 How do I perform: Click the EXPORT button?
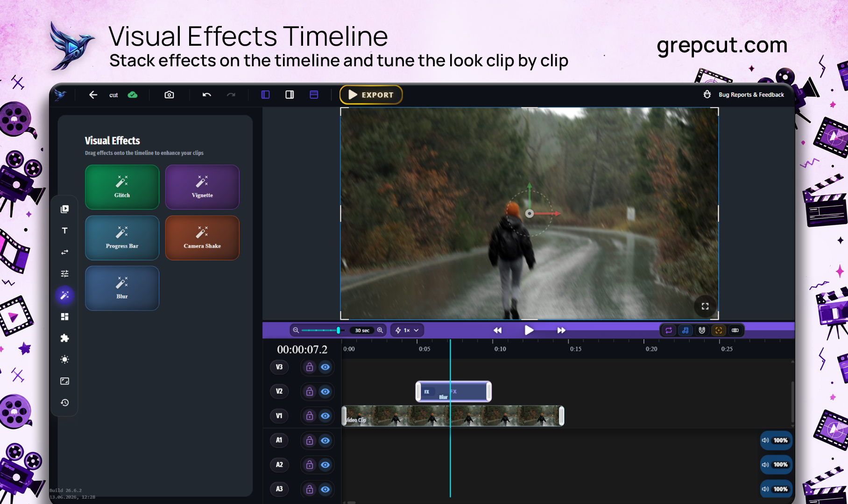[x=371, y=95]
